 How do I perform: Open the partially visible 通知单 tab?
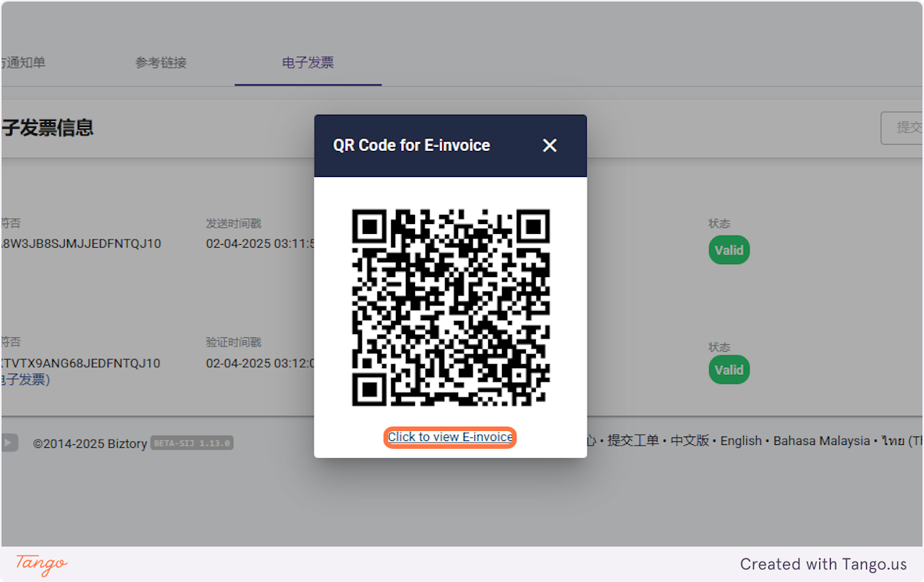pos(23,62)
